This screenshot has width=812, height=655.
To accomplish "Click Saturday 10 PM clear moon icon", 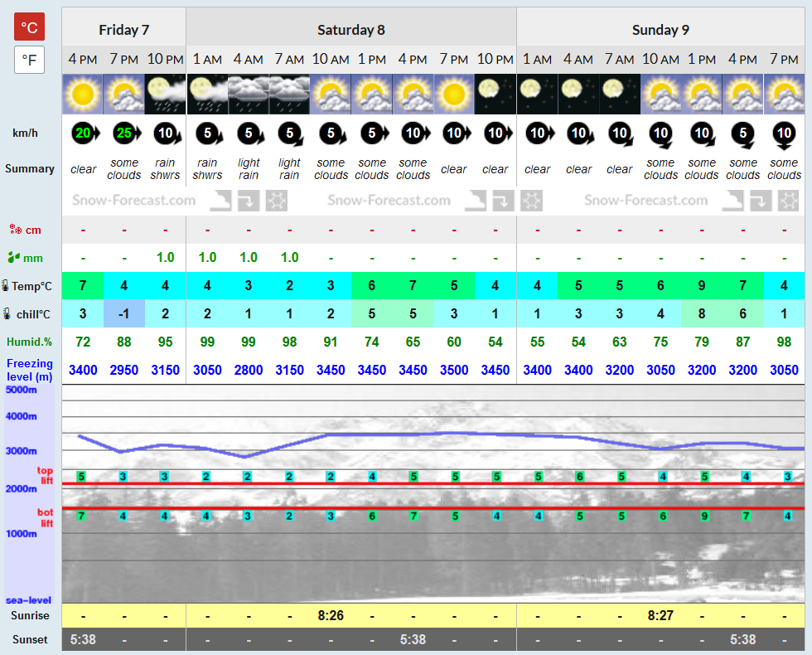I will pyautogui.click(x=495, y=94).
